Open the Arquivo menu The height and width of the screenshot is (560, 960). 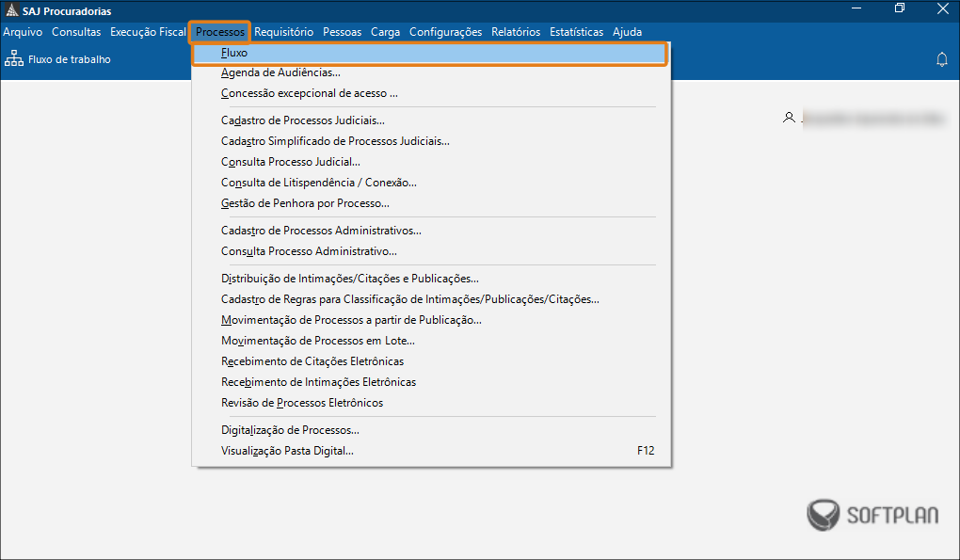coord(23,32)
